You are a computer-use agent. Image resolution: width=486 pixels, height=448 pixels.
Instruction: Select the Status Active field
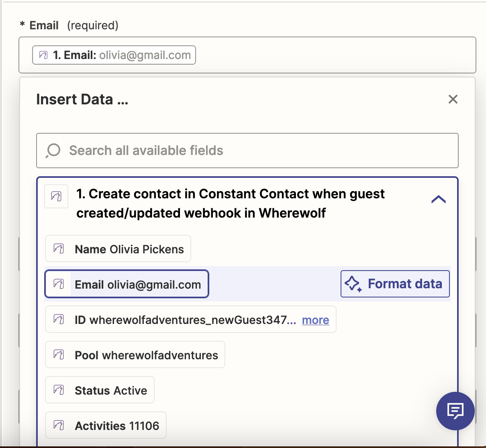[x=100, y=390]
